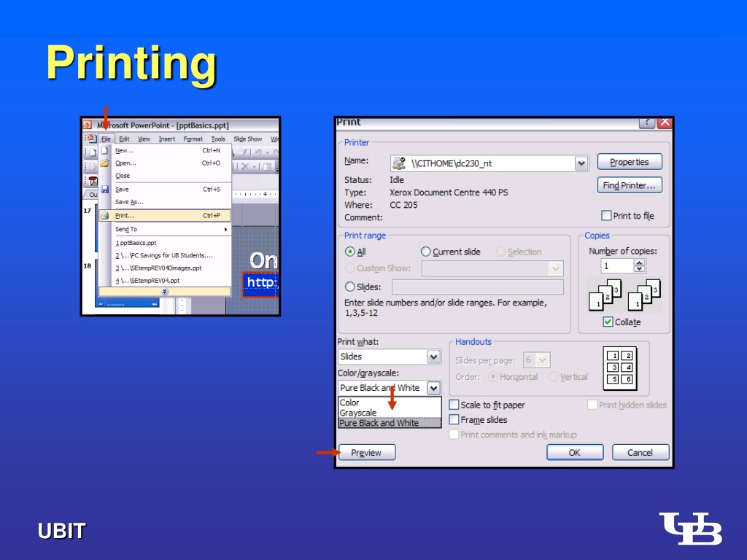
Task: Click the printer icon in the Name combo box
Action: pyautogui.click(x=399, y=163)
